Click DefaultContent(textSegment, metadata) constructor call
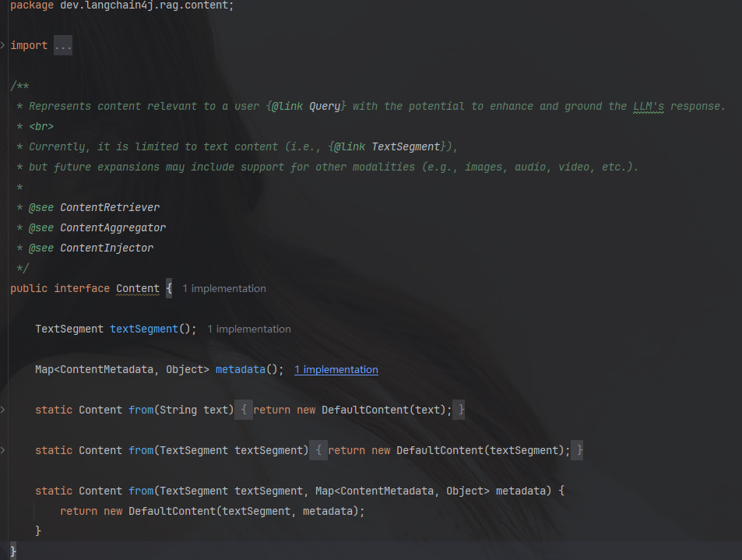Image resolution: width=742 pixels, height=560 pixels. point(243,511)
